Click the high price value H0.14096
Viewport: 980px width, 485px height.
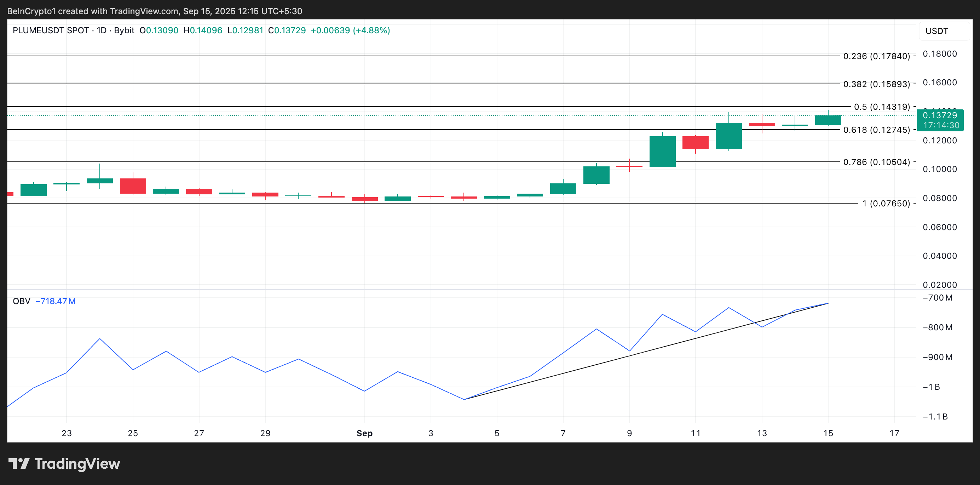pos(204,30)
